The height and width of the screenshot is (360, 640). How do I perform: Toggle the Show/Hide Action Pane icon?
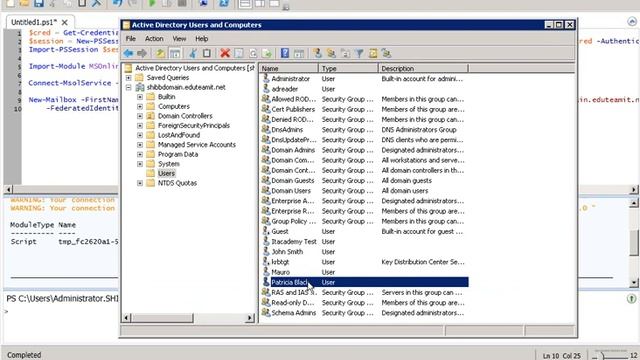[x=299, y=53]
